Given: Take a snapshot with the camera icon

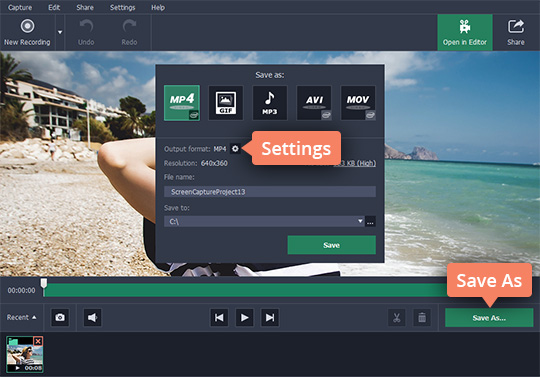Looking at the screenshot, I should (x=60, y=317).
